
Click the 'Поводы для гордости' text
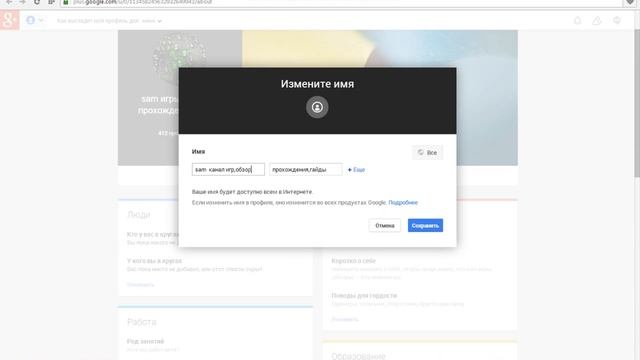tap(364, 295)
